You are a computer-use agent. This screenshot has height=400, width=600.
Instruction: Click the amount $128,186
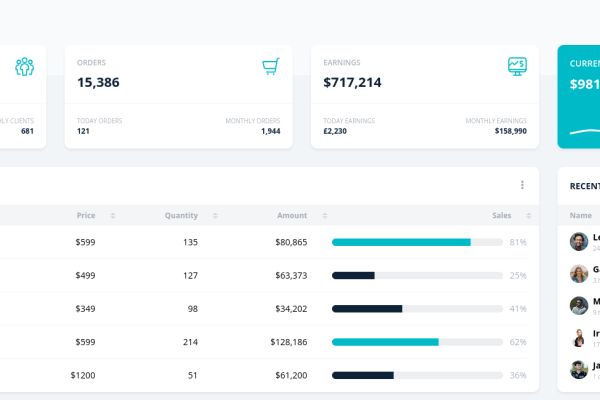[x=289, y=342]
